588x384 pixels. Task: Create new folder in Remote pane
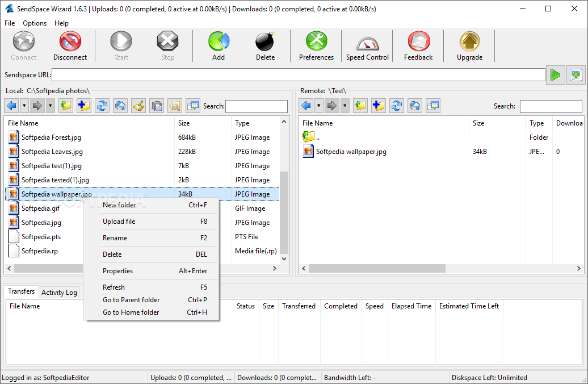379,106
